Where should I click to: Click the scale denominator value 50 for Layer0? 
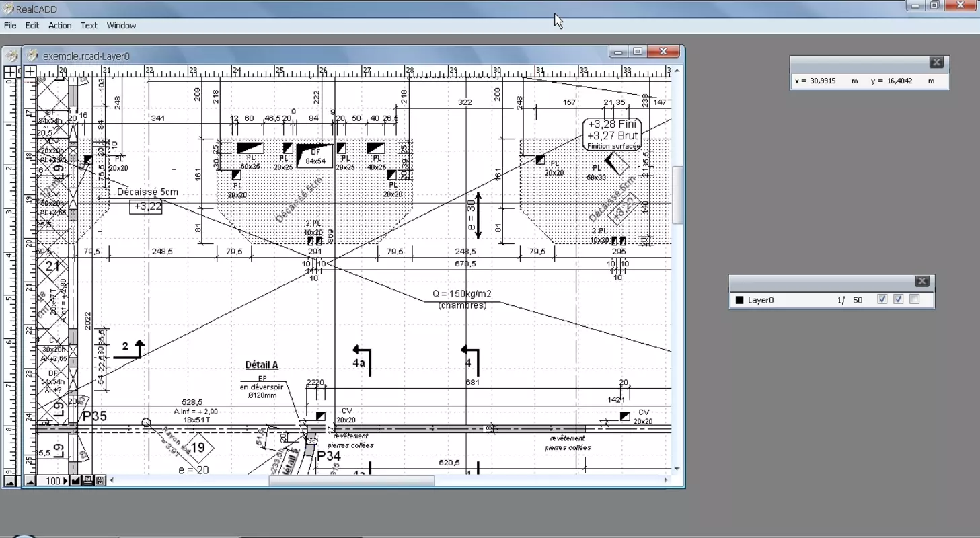[858, 300]
